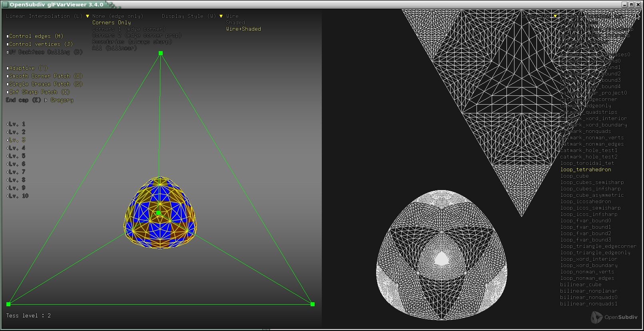
Task: Minimize the glFVarViewer window
Action: (x=624, y=4)
